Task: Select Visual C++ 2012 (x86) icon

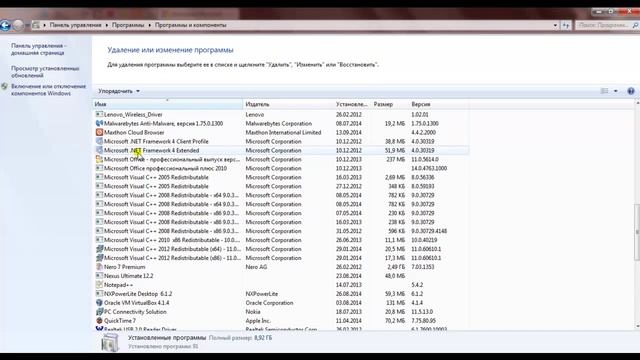Action: 99,258
